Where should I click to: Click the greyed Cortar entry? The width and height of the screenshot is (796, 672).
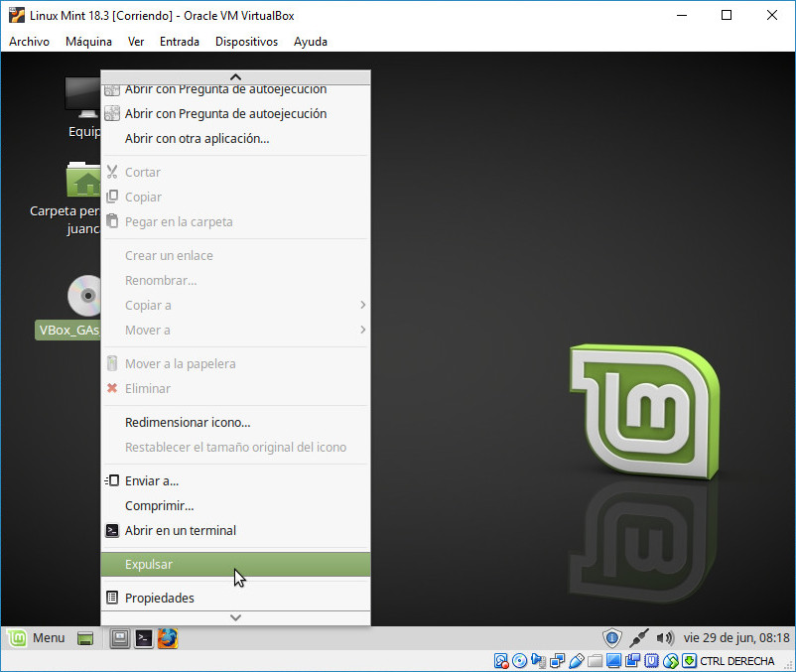click(x=235, y=172)
